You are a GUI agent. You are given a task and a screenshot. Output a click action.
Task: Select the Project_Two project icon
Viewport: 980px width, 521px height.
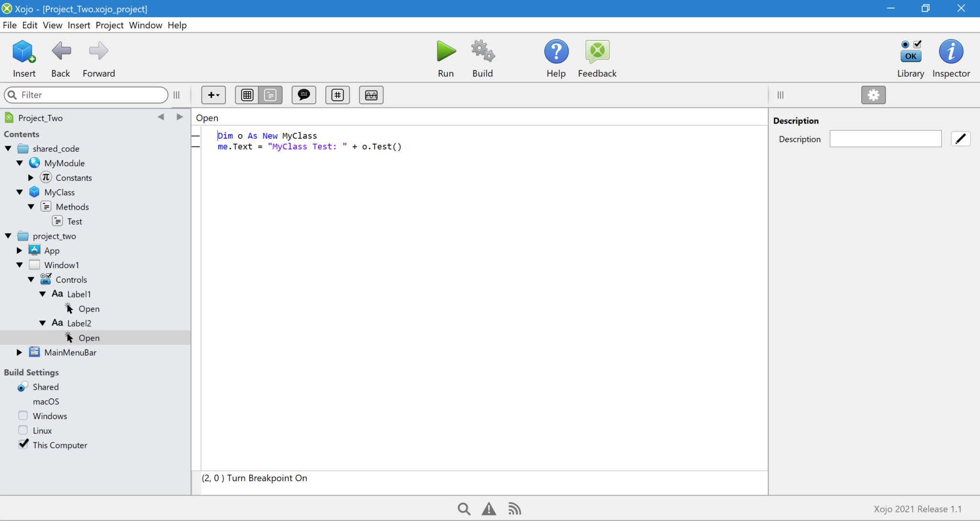(9, 118)
